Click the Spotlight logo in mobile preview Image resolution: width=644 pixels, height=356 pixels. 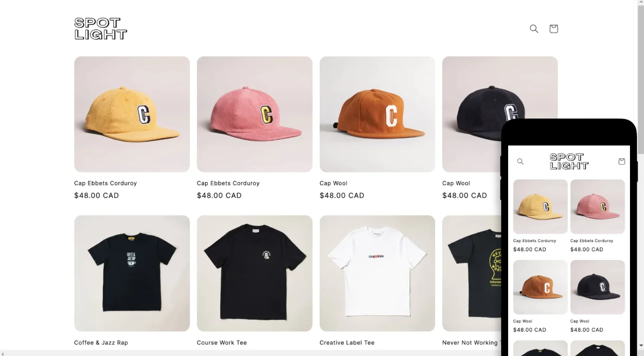pos(569,161)
